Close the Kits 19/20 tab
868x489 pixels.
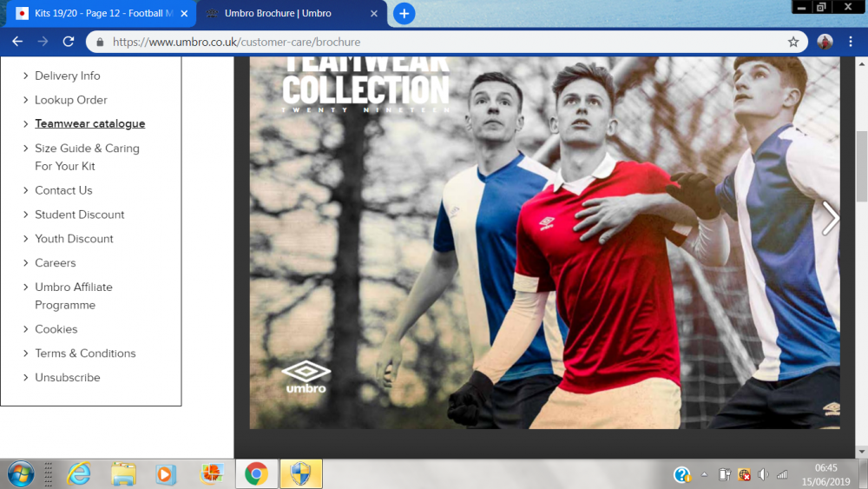pos(184,14)
